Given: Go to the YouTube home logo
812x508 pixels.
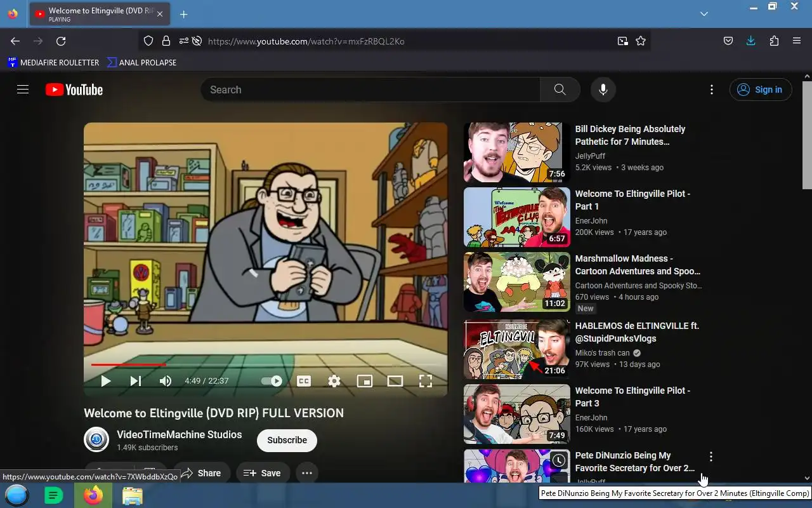Looking at the screenshot, I should pos(74,90).
